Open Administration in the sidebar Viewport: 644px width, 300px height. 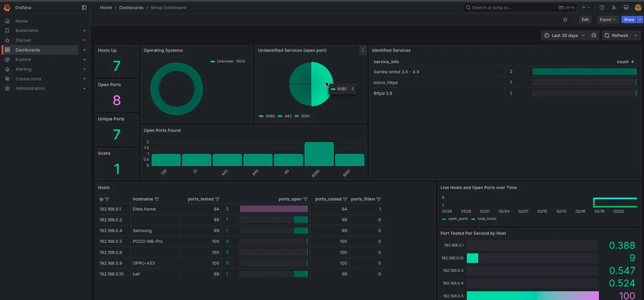[30, 89]
